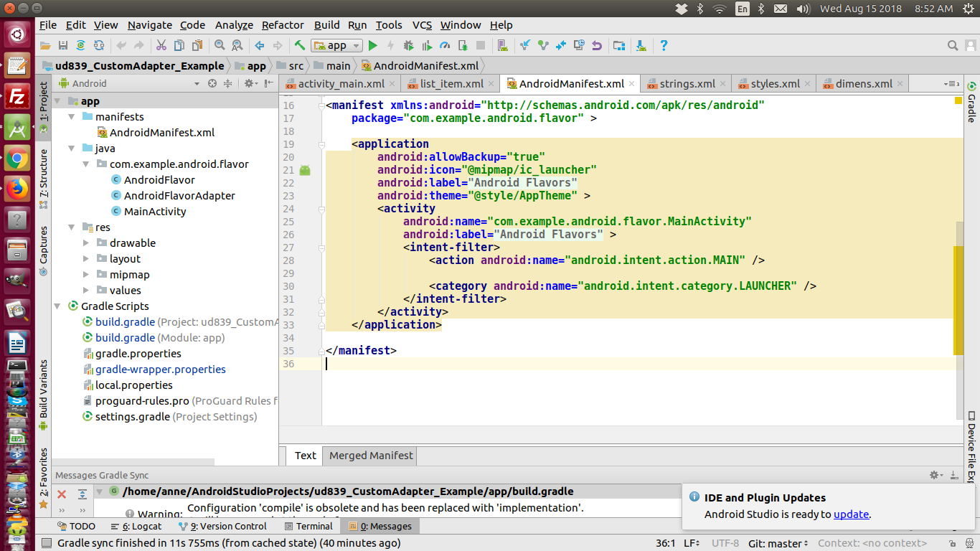Open the Navigate menu
Screen dimensions: 980x551
150,25
